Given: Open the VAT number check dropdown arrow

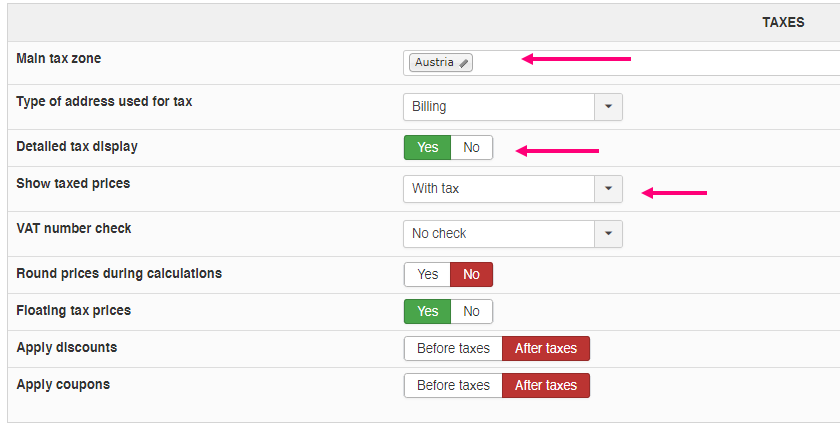Looking at the screenshot, I should 608,234.
